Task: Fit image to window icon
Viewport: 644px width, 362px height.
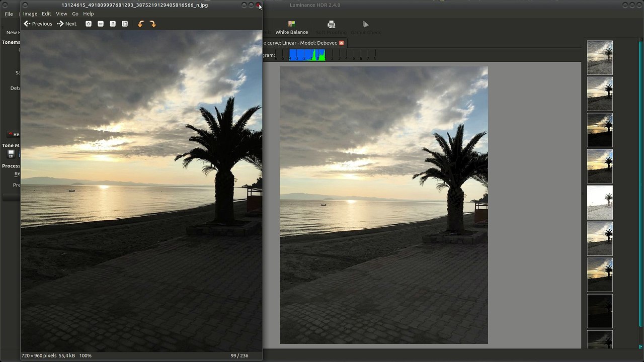Action: [125, 24]
